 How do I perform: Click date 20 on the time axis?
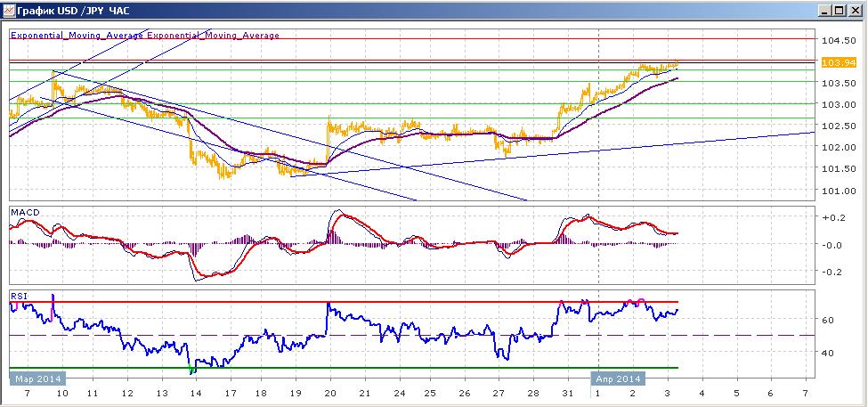click(330, 393)
